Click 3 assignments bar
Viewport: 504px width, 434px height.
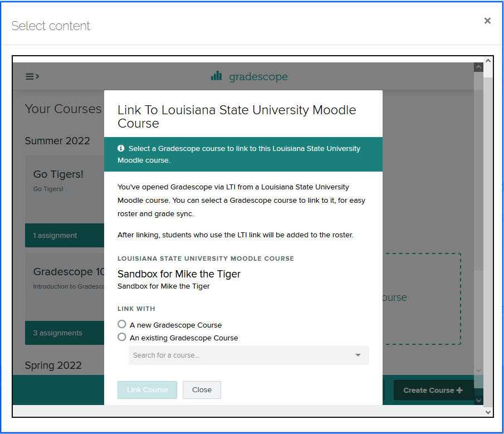tap(65, 333)
